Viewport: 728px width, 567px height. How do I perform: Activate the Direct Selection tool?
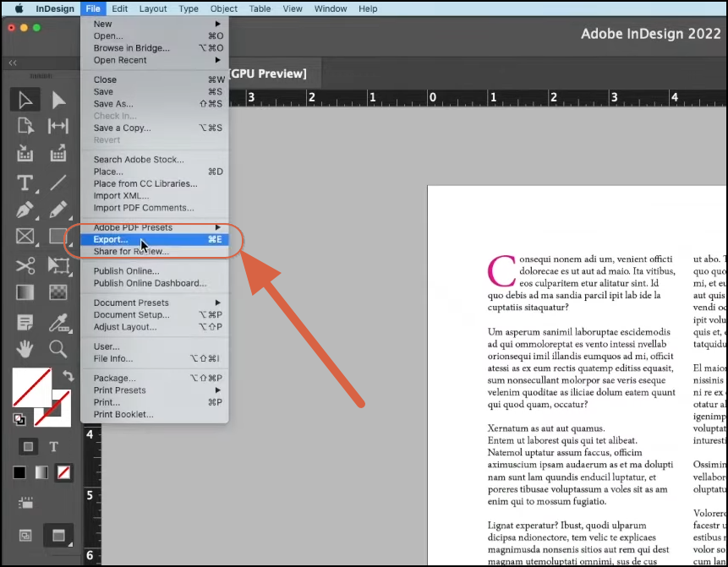(59, 100)
